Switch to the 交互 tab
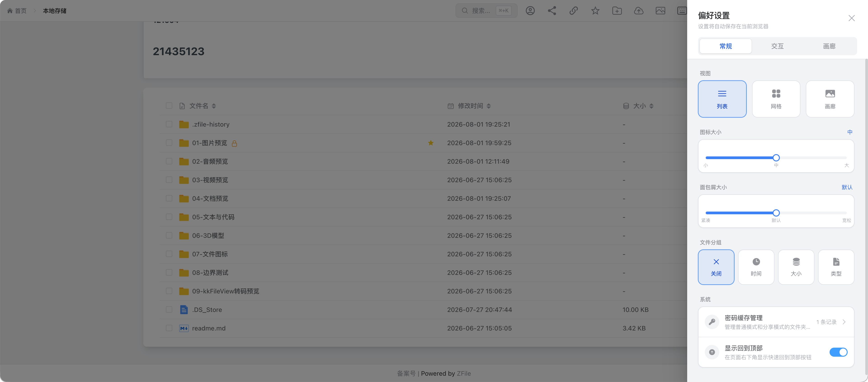Screen dimensions: 868x382 coord(777,46)
